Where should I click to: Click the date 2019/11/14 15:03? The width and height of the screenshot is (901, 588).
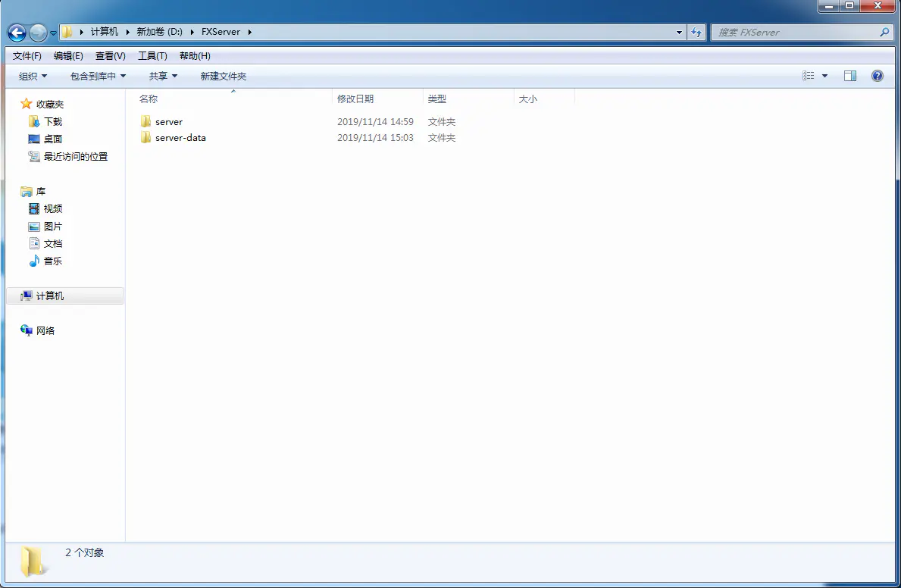(375, 138)
